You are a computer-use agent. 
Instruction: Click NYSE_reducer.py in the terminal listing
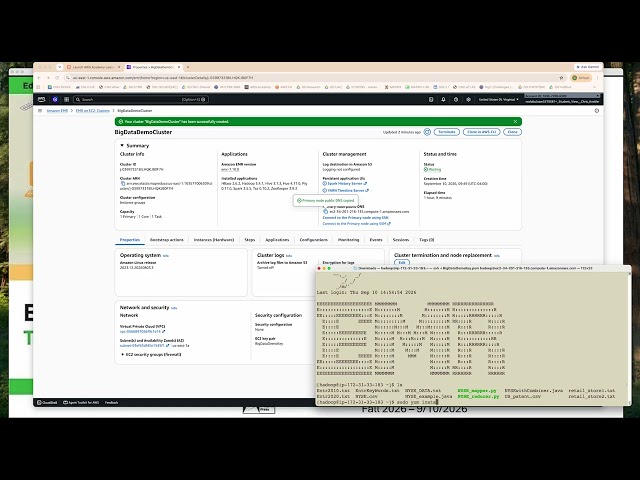click(x=478, y=396)
